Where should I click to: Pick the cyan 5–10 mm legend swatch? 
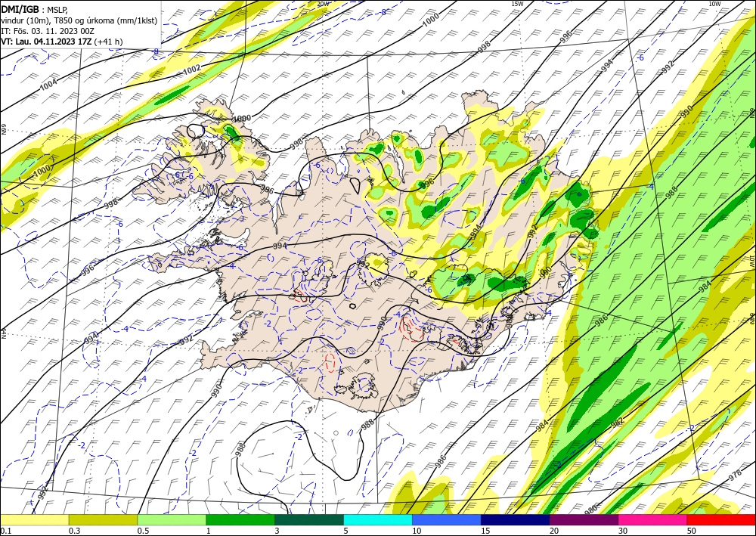pos(378,520)
